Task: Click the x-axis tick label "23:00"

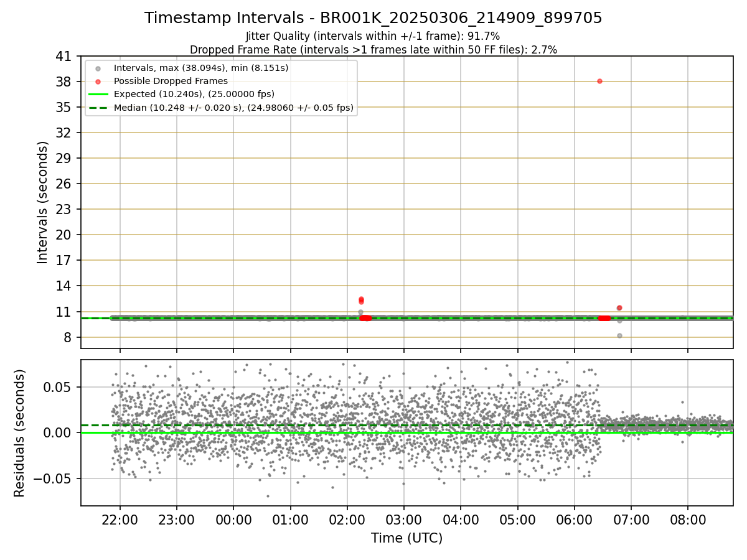Action: click(x=176, y=520)
